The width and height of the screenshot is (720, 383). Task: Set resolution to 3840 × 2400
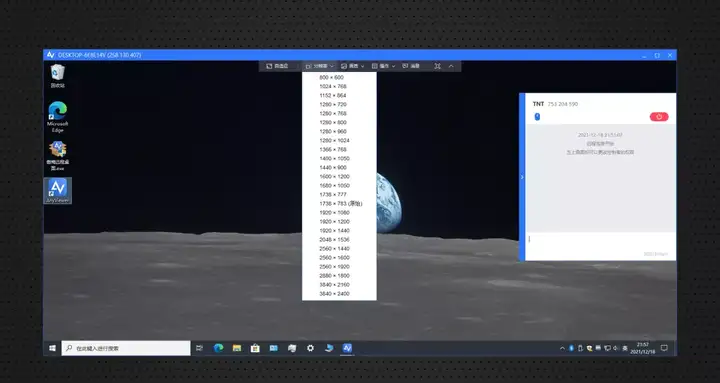click(x=339, y=294)
